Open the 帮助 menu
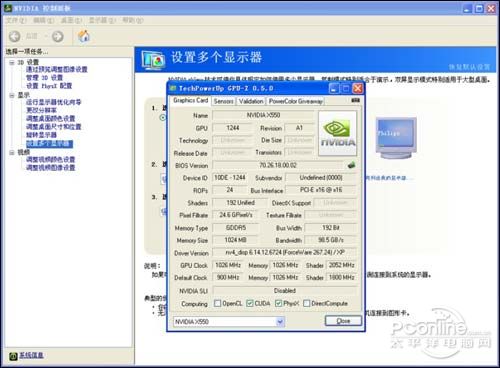 (x=133, y=21)
